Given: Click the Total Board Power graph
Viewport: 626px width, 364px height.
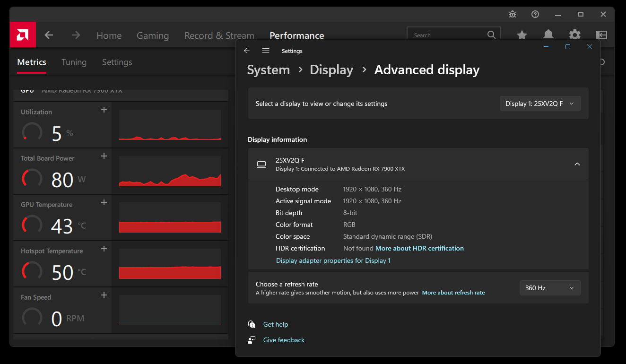Looking at the screenshot, I should (170, 171).
